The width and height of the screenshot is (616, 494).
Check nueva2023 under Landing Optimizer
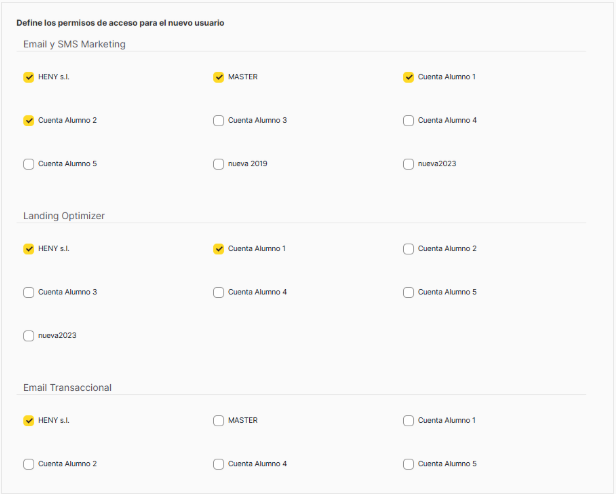[x=28, y=336]
